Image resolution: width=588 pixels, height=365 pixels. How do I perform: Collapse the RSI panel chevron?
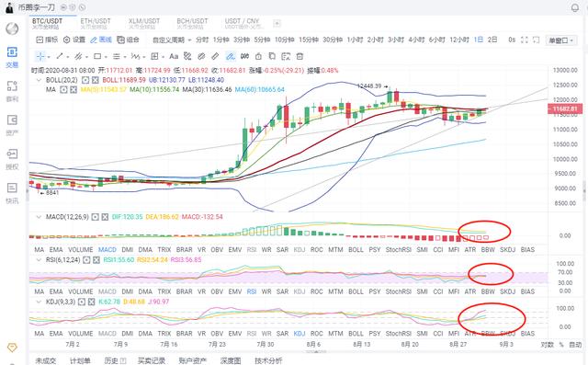tap(39, 259)
